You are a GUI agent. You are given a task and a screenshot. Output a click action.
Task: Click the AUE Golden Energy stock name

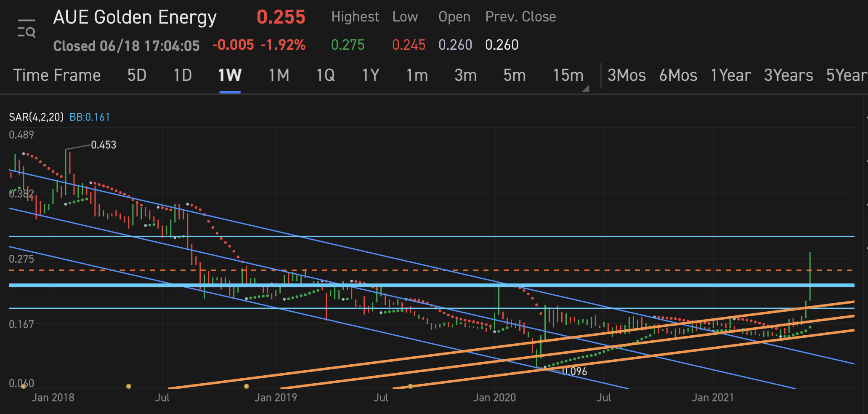(x=135, y=17)
